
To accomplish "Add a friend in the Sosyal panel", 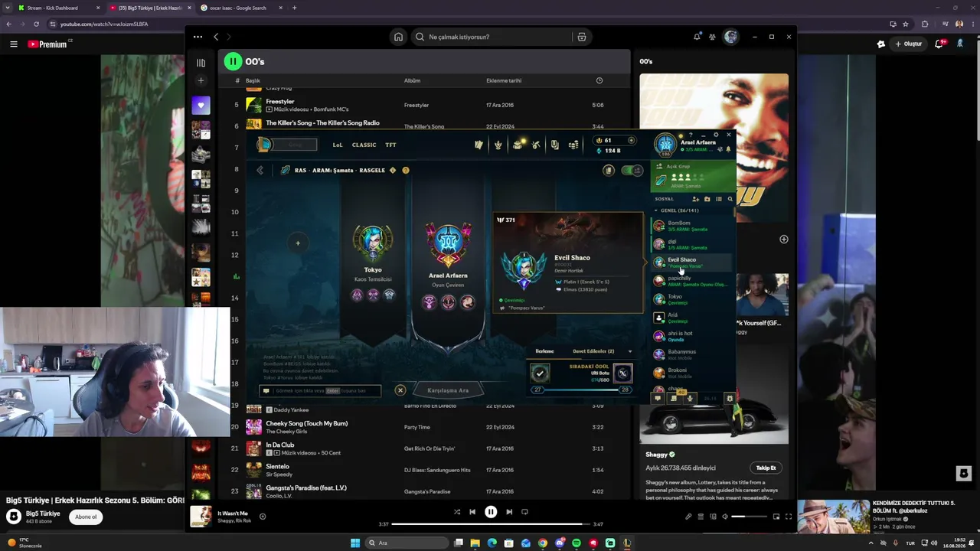I will (695, 199).
